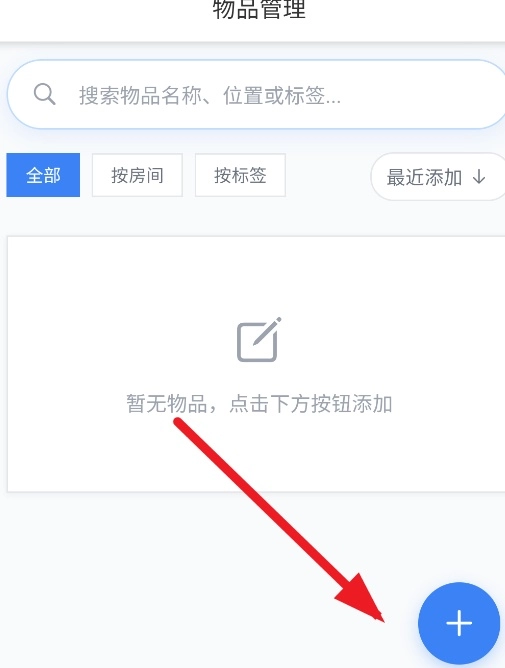505x668 pixels.
Task: Focus the 搜索物品名称、位置或标签 search field
Action: point(256,94)
